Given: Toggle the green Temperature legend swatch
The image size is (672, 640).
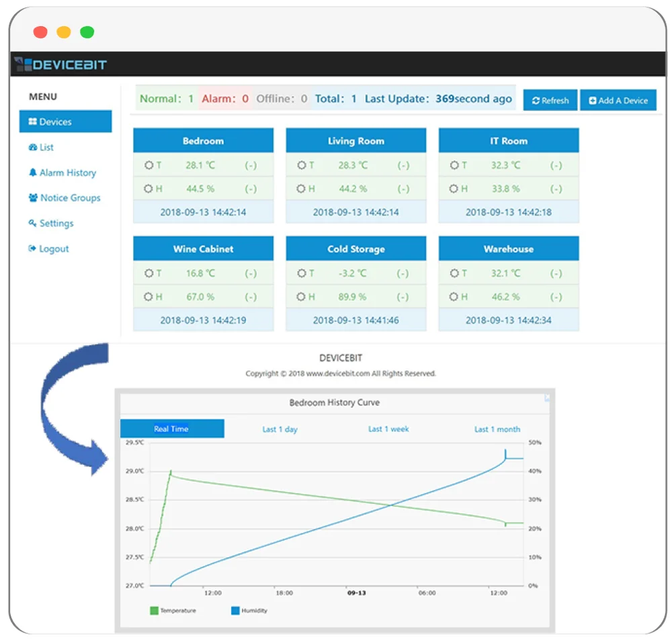Looking at the screenshot, I should click(155, 610).
